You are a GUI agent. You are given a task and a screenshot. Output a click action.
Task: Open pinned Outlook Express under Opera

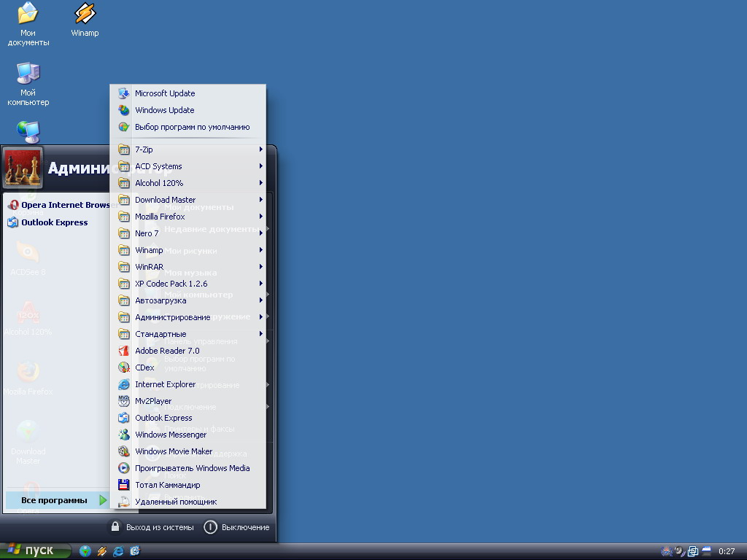pos(47,222)
